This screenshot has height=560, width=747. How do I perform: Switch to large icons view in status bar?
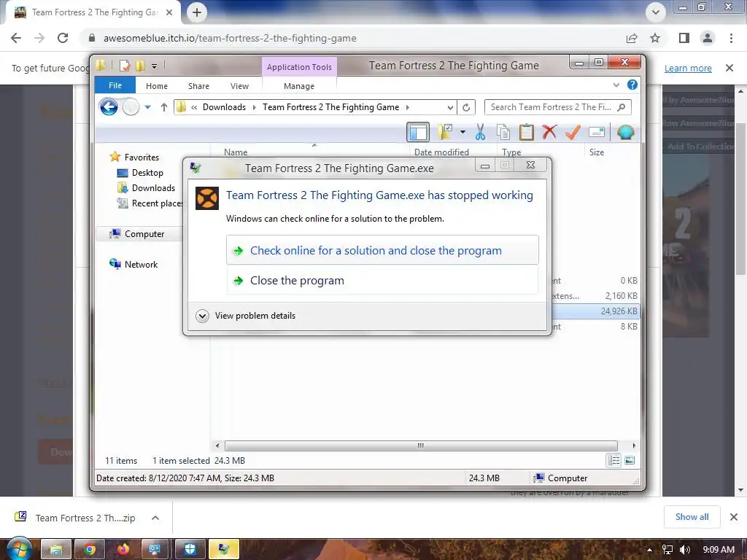tap(630, 461)
